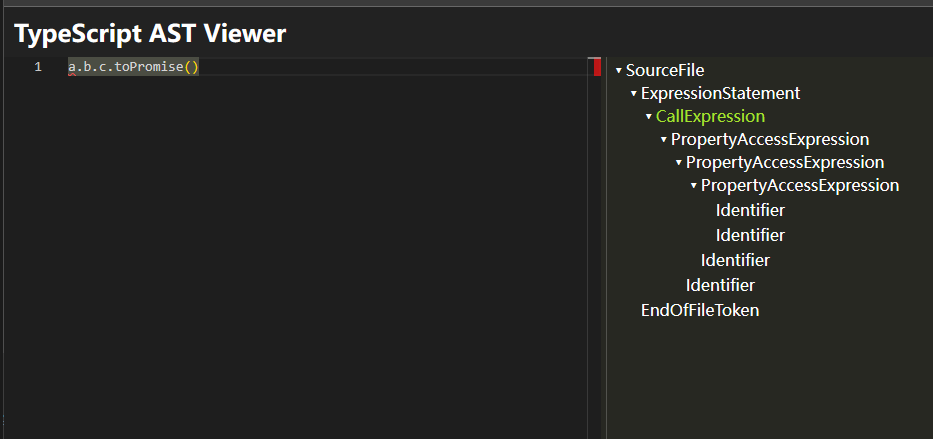Viewport: 933px width, 439px height.
Task: Collapse the middle PropertyAccessExpression arrow
Action: point(679,163)
